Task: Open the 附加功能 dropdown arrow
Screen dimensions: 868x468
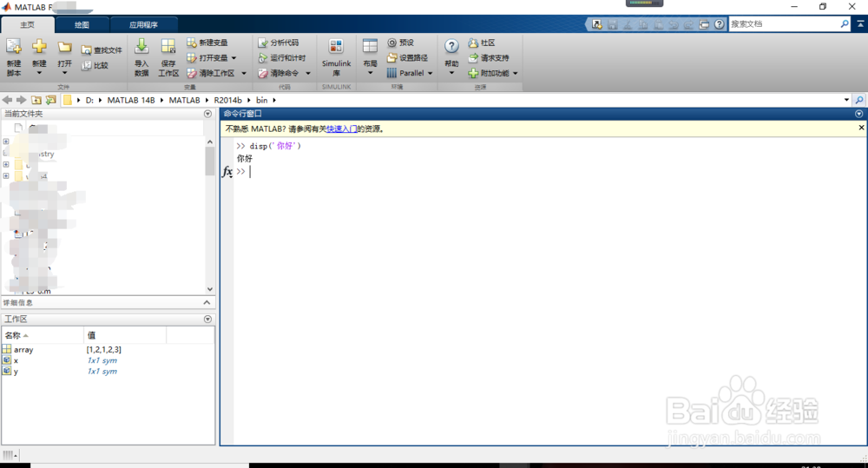Action: tap(516, 73)
